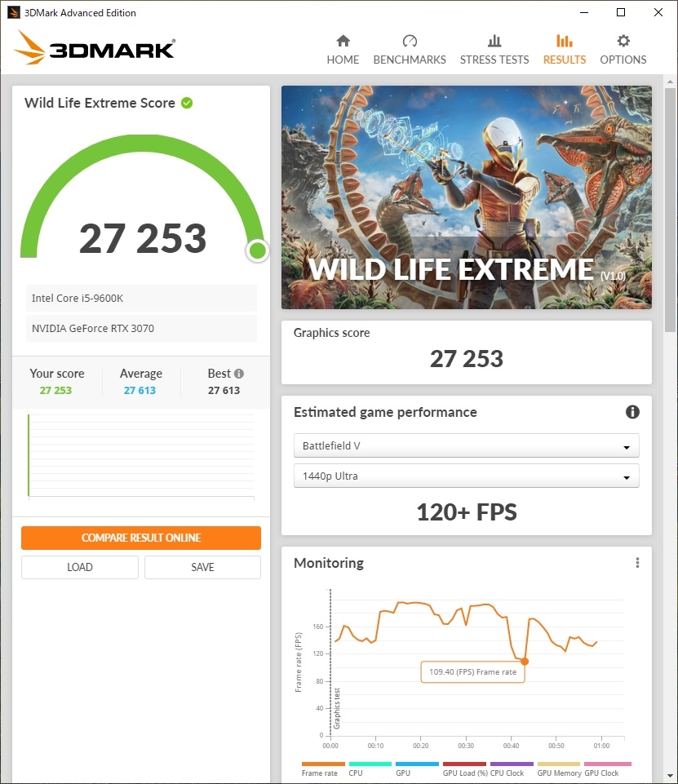Toggle Frame rate legend swatch
Screen dimensions: 678x784
pyautogui.click(x=324, y=764)
